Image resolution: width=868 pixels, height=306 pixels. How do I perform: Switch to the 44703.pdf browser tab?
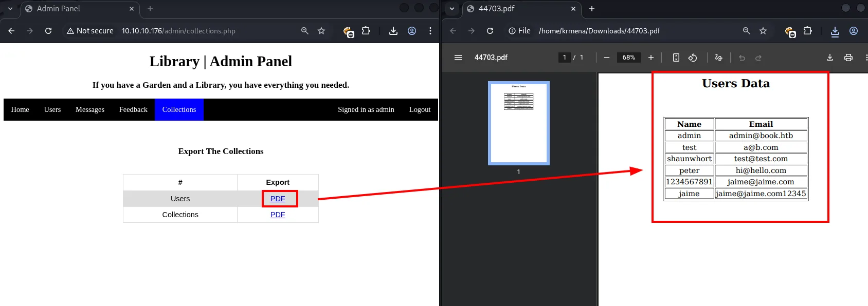tap(521, 9)
